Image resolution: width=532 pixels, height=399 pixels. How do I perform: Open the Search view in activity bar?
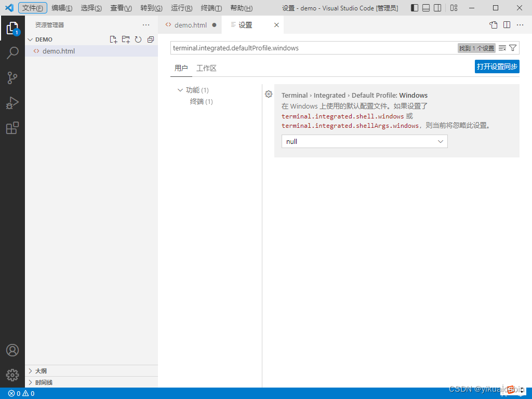[12, 53]
